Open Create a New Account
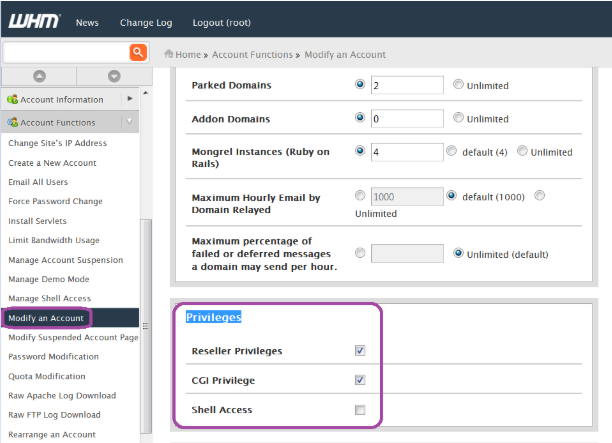612x443 pixels. tap(52, 163)
